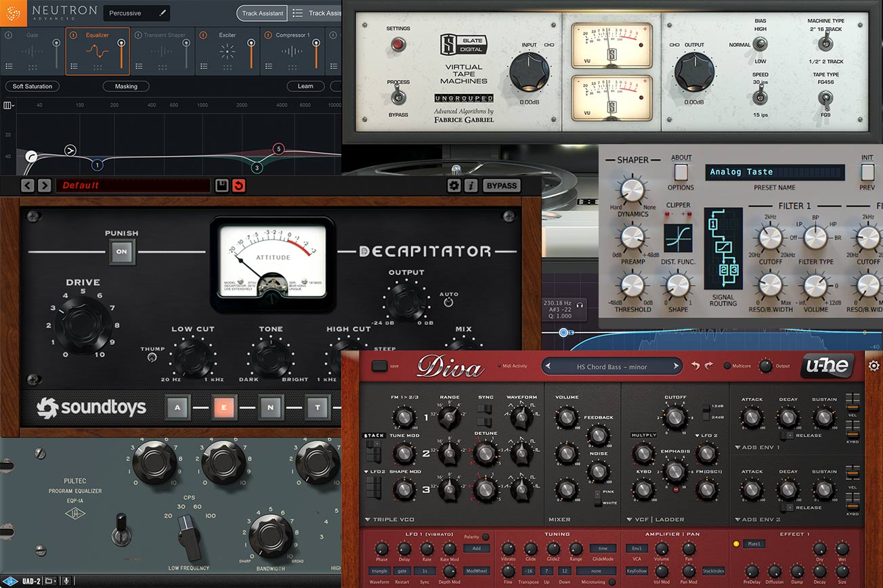Screen dimensions: 883x588
Task: Click the Decapitator BYPASS button
Action: (501, 185)
